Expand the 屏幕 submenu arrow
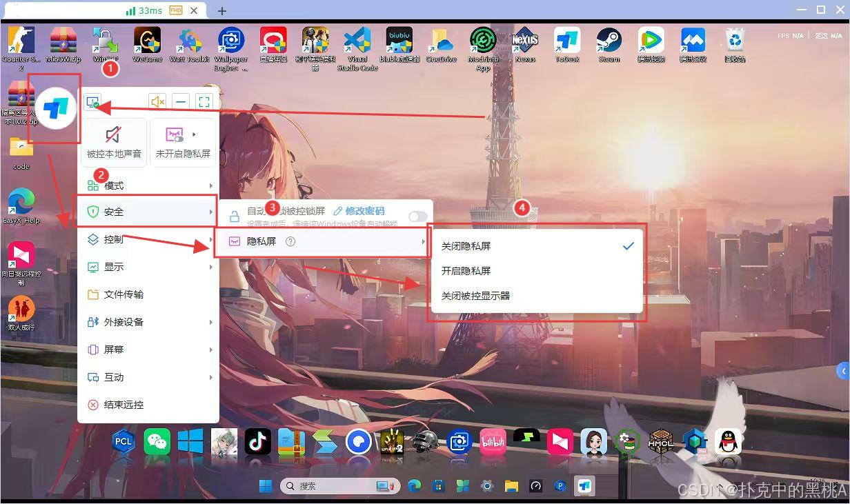Screen dimensions: 850x504 (x=211, y=350)
